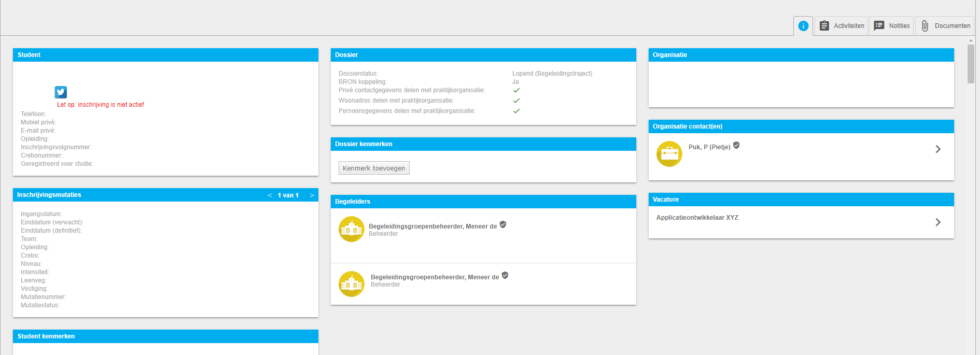
Task: Click the Organisatie contact(en) panel header
Action: [801, 126]
